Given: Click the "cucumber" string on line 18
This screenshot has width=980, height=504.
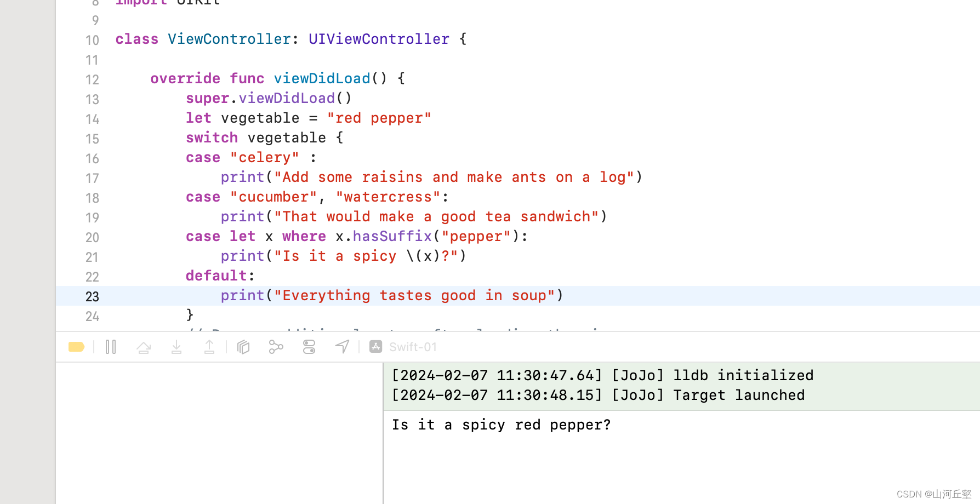Looking at the screenshot, I should [274, 197].
